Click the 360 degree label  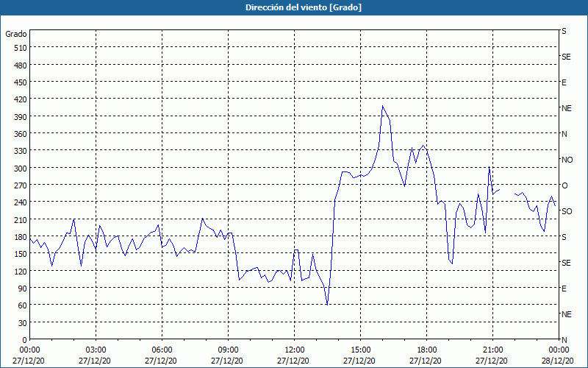(x=21, y=134)
